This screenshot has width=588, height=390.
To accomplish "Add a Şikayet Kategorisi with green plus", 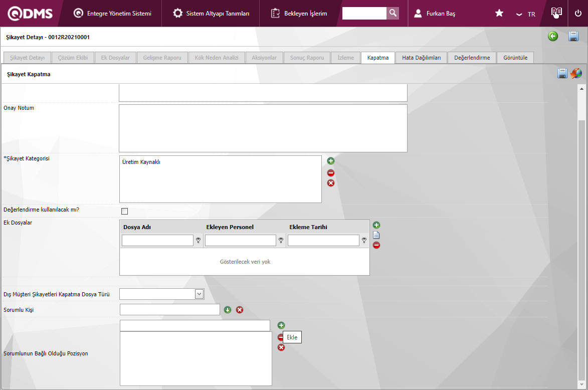I will coord(331,161).
